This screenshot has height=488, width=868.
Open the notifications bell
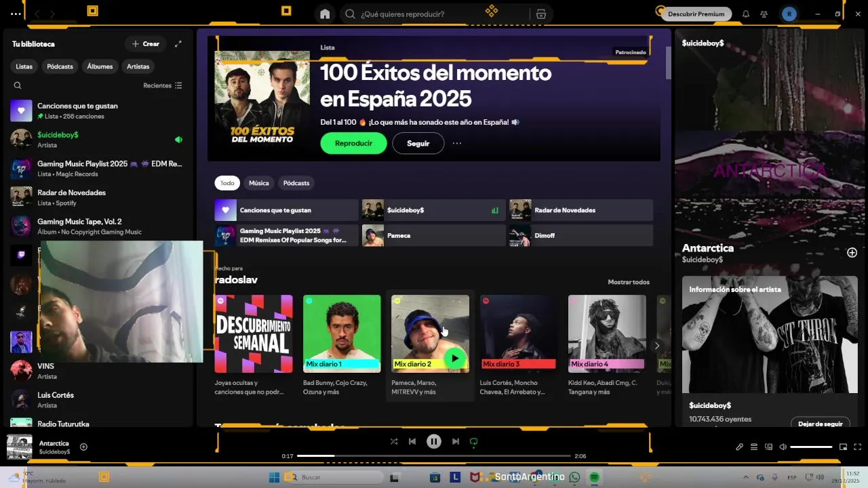pos(746,14)
